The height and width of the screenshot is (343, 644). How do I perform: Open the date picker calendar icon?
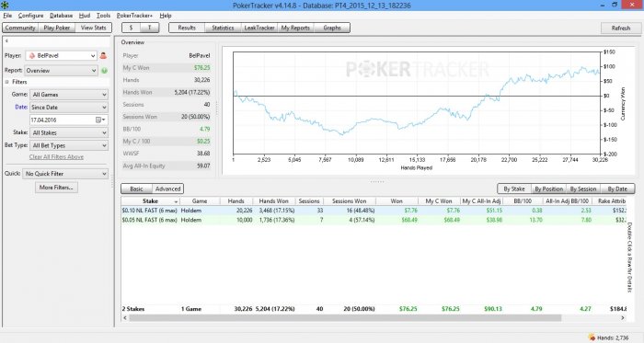[x=99, y=120]
